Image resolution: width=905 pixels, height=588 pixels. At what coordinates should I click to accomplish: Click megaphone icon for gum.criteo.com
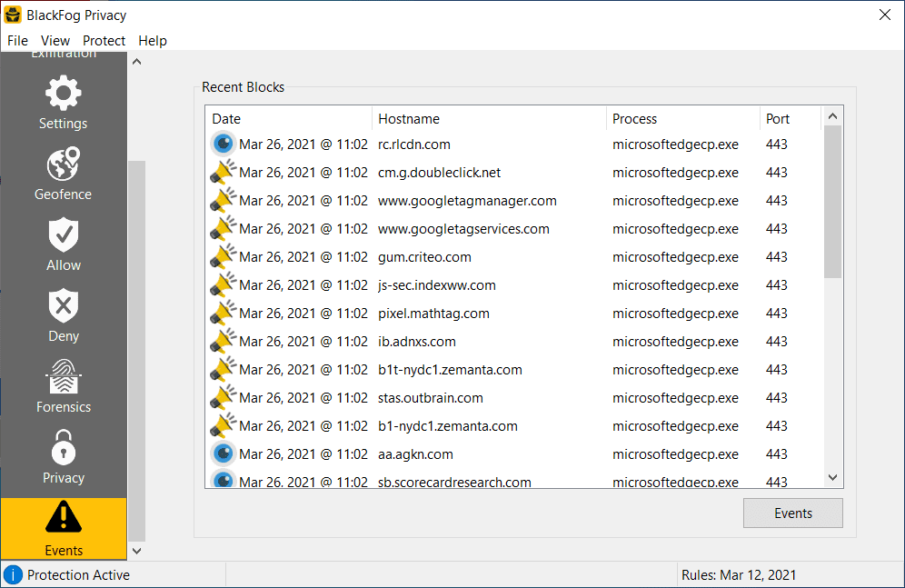[x=224, y=257]
